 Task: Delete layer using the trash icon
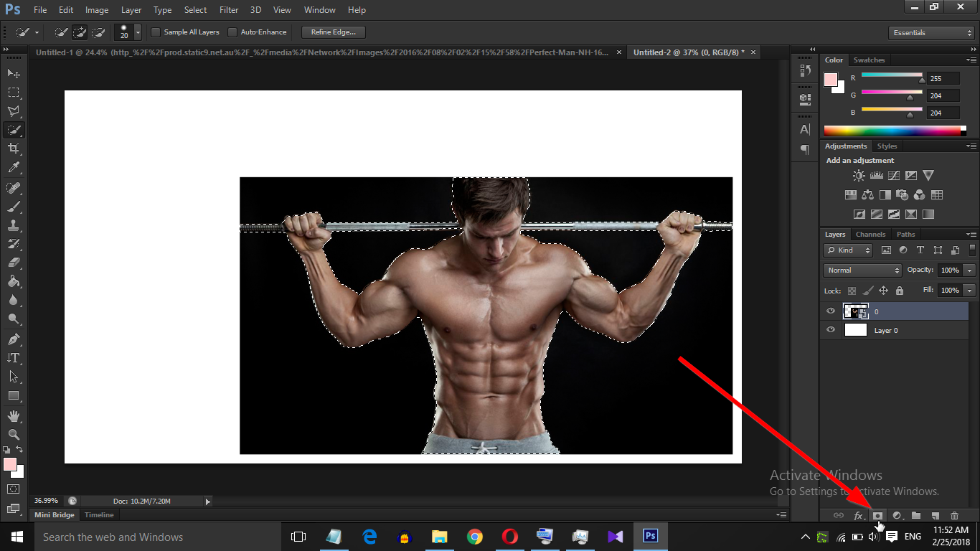[954, 515]
